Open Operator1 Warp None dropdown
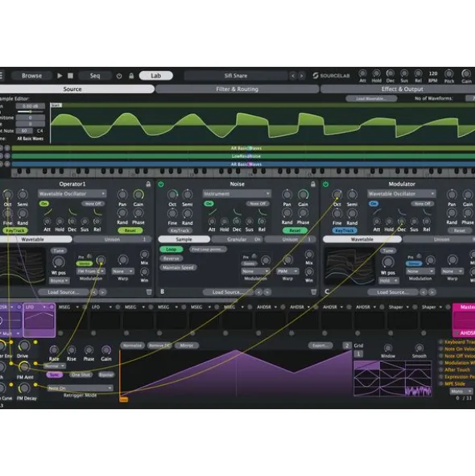 (x=122, y=271)
